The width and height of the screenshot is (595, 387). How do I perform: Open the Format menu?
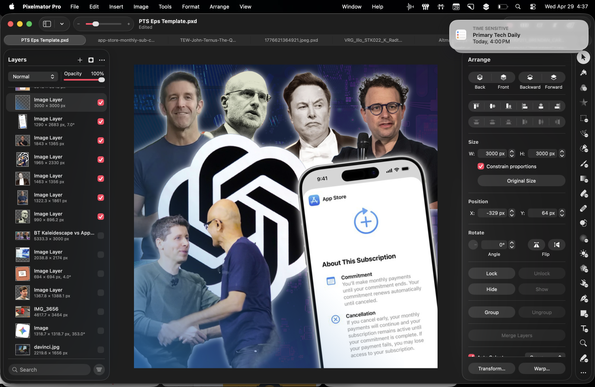(190, 6)
